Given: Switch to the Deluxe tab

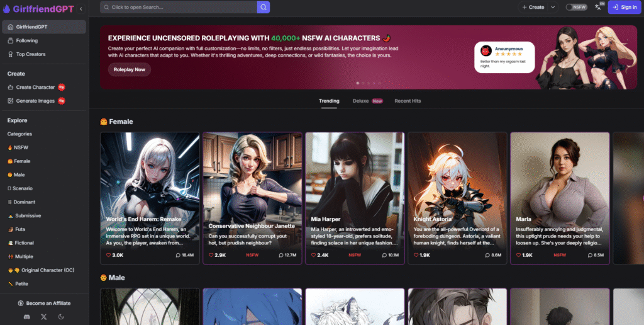Looking at the screenshot, I should coord(367,101).
